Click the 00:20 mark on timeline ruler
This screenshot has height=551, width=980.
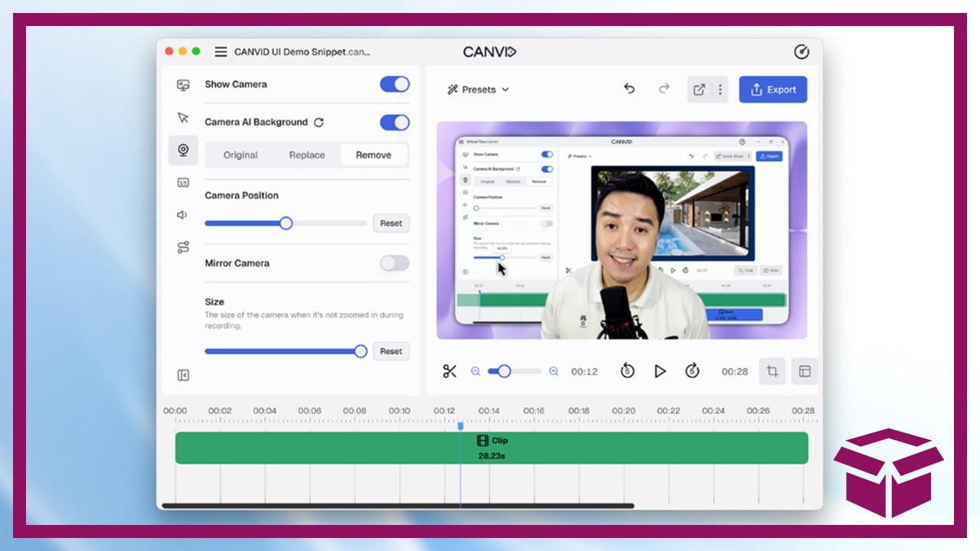point(623,411)
